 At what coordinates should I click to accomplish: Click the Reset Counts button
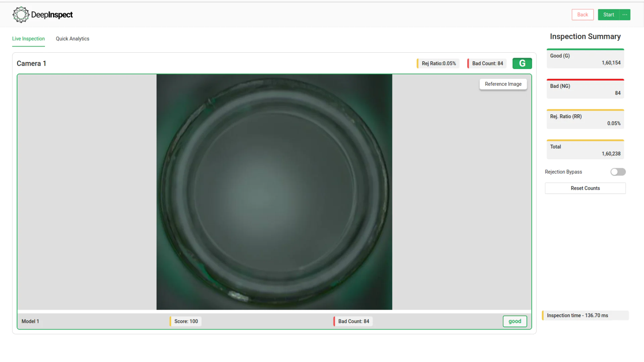(585, 188)
